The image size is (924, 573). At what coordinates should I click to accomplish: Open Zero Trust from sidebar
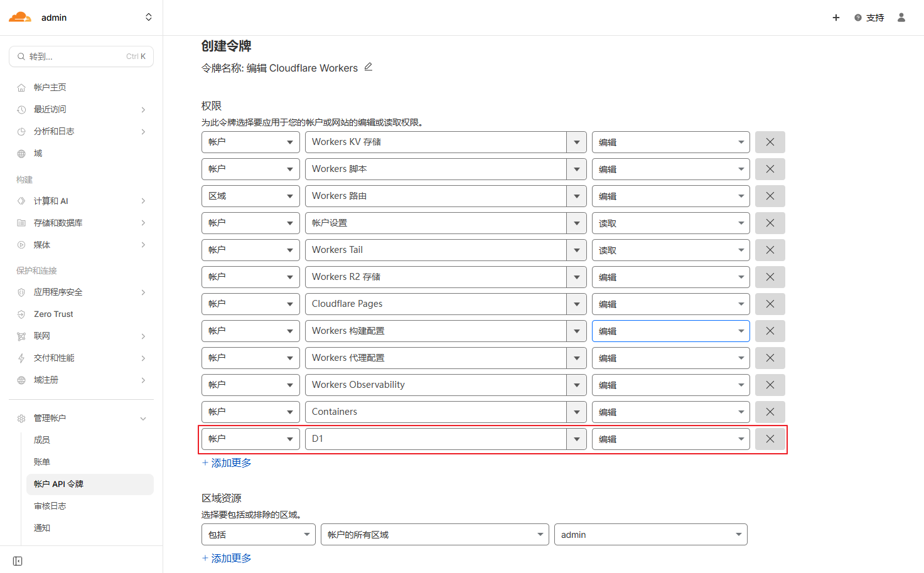pos(53,314)
